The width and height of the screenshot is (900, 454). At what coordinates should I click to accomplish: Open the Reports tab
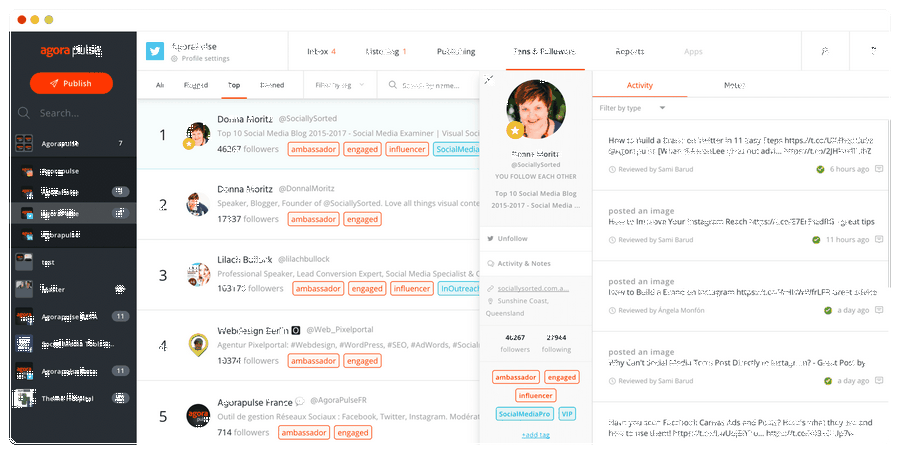tap(630, 51)
